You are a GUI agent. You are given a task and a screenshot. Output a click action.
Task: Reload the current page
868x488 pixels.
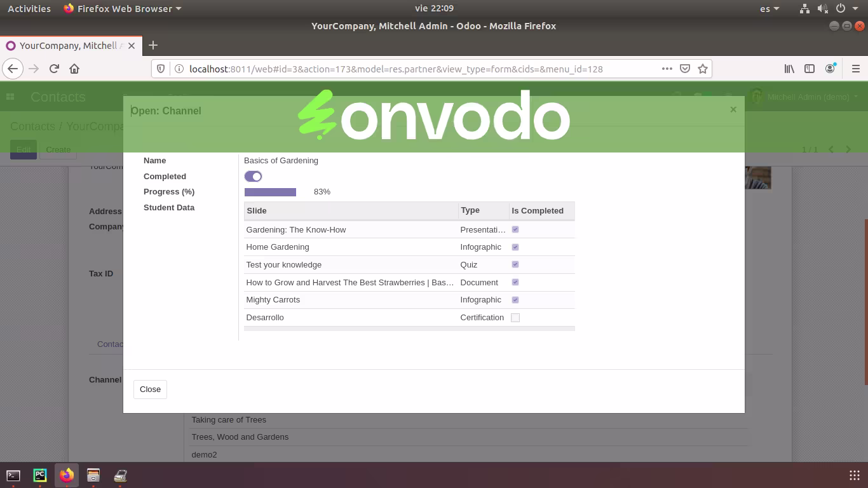tap(54, 69)
